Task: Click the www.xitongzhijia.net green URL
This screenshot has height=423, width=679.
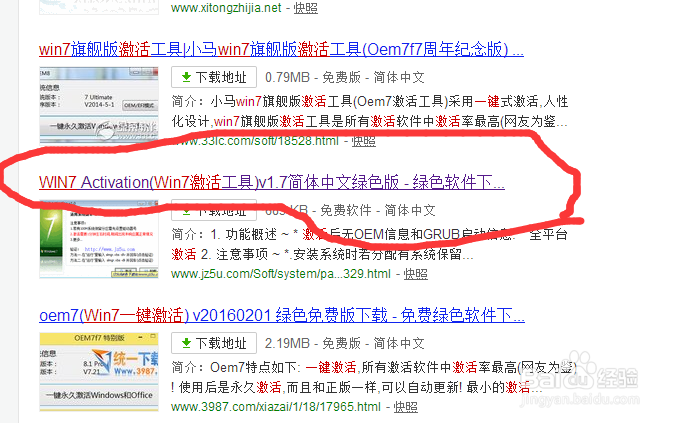Action: coord(226,8)
